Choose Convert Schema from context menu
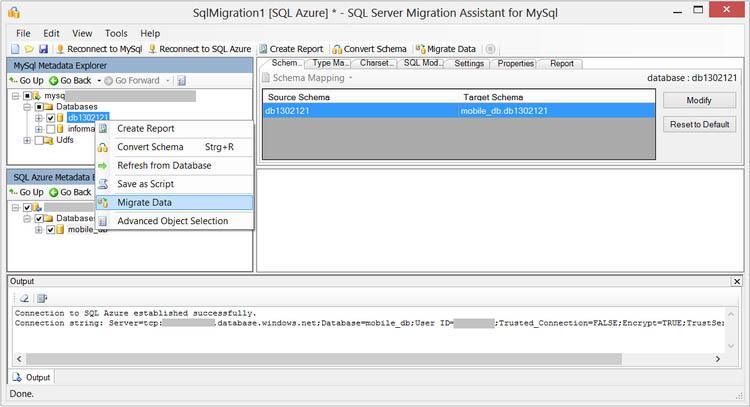 tap(174, 147)
